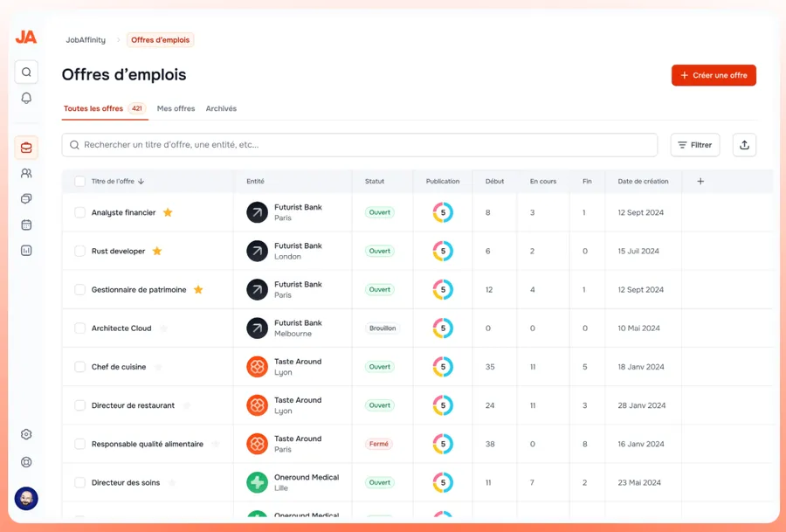This screenshot has width=786, height=532.
Task: Switch to the Mes offres tab
Action: click(x=176, y=108)
